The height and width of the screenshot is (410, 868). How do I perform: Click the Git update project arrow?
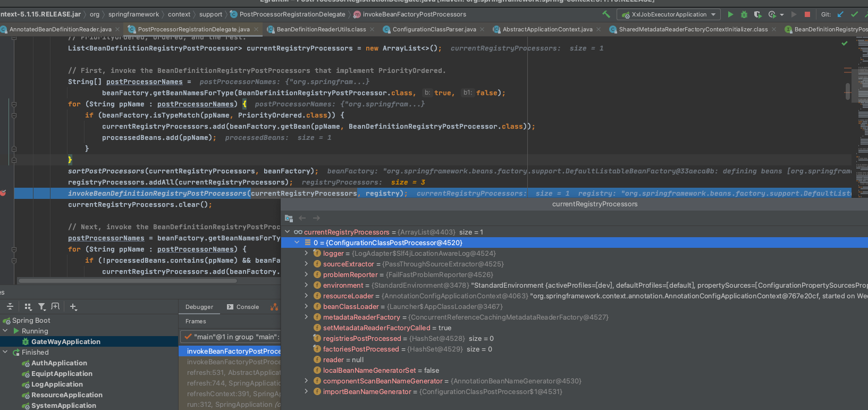[840, 14]
